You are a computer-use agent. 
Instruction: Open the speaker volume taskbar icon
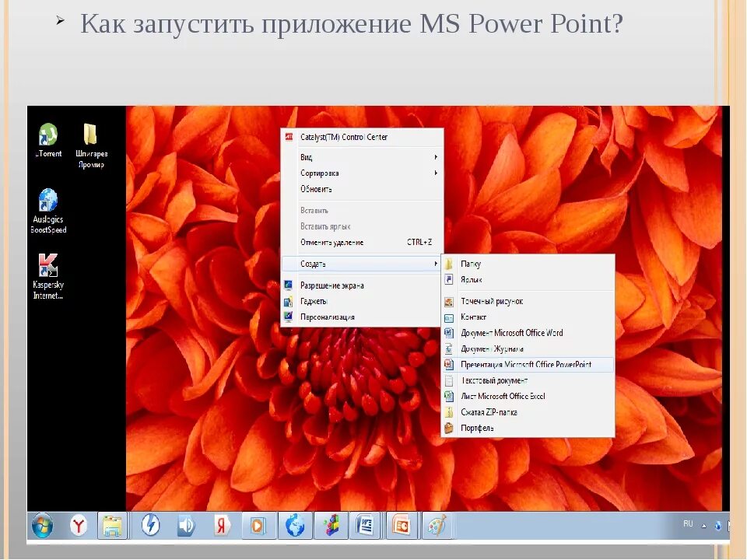(186, 526)
